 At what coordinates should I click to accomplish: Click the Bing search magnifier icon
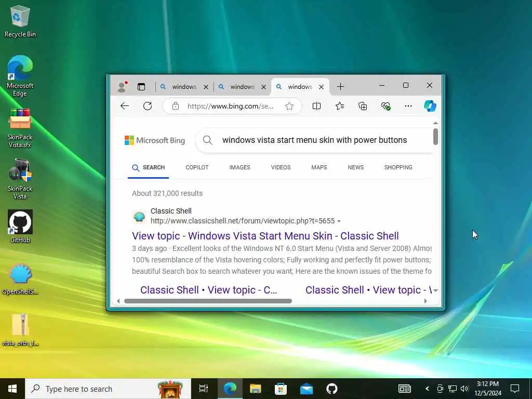207,140
